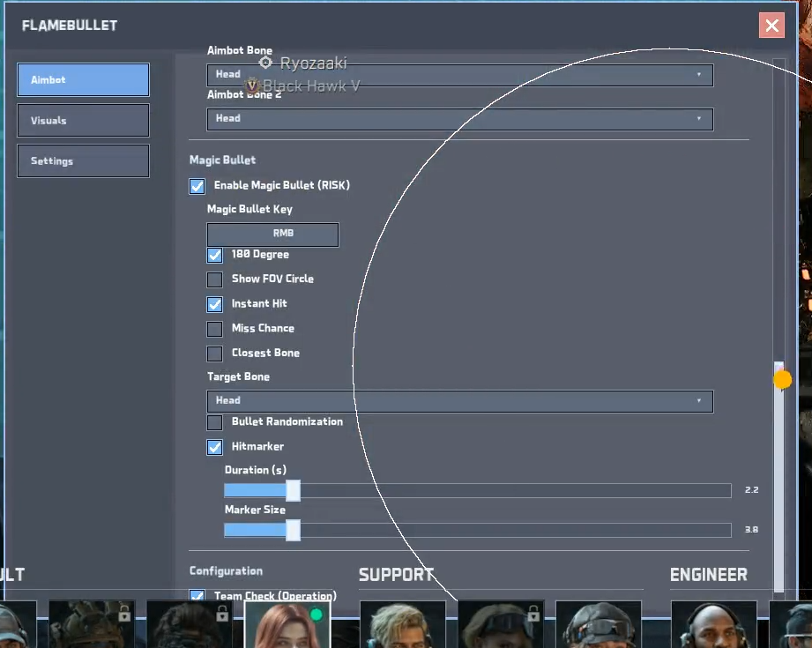The image size is (812, 648).
Task: Enable the Miss Chance option
Action: coord(214,329)
